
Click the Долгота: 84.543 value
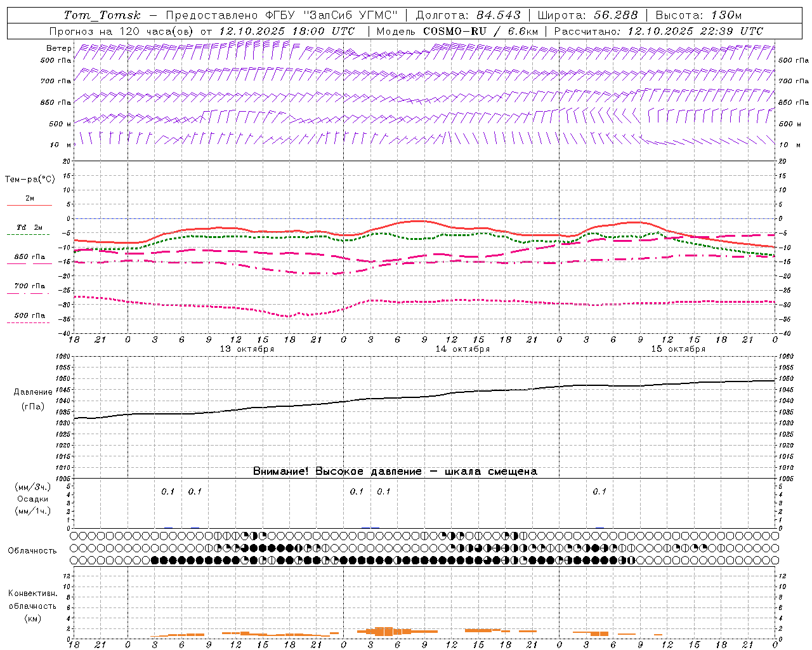pyautogui.click(x=468, y=15)
